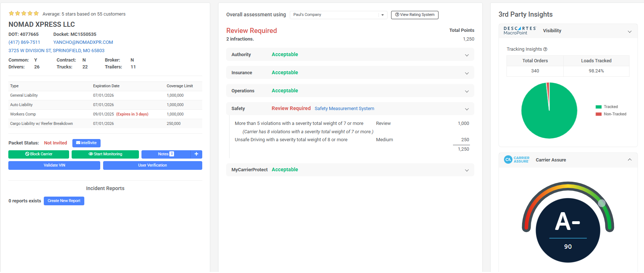
Task: Click Block Carrier button
Action: pos(39,154)
